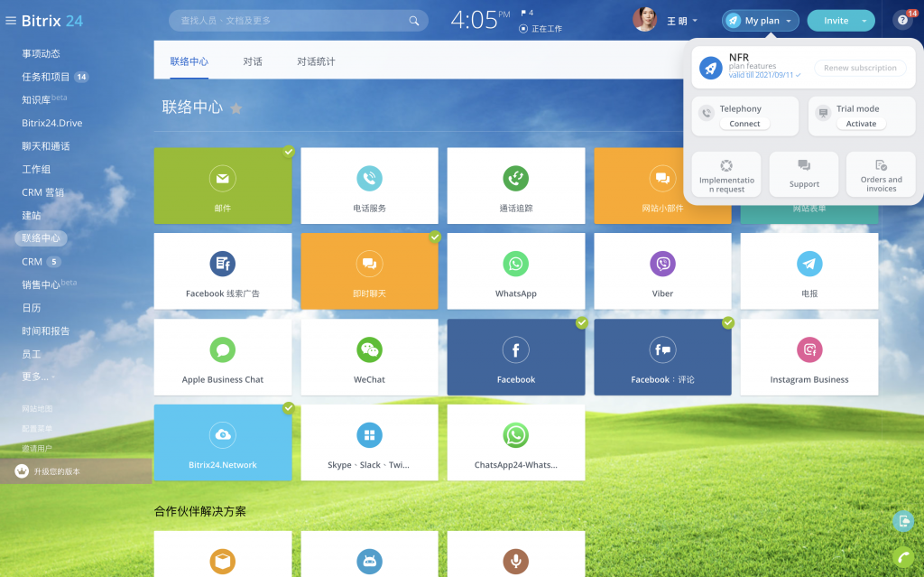Click the NFR plan rocket icon
924x577 pixels.
(x=711, y=68)
